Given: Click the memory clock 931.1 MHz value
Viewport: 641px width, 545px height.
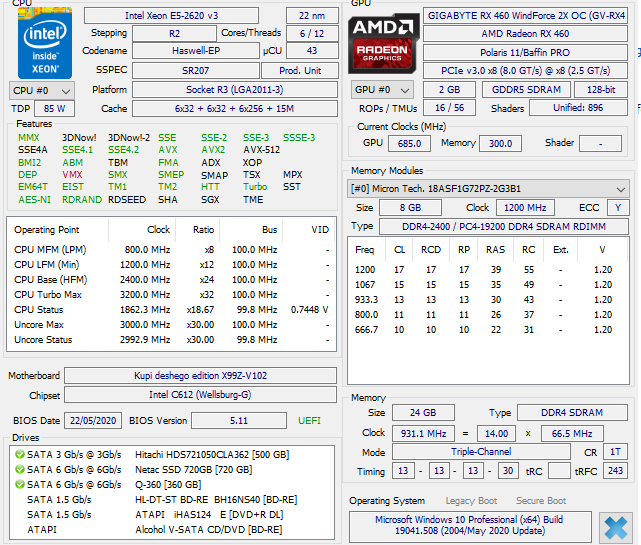Looking at the screenshot, I should [x=423, y=433].
